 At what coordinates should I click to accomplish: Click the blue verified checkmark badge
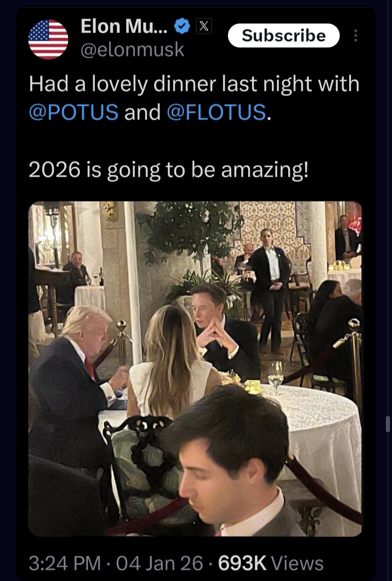[x=182, y=26]
